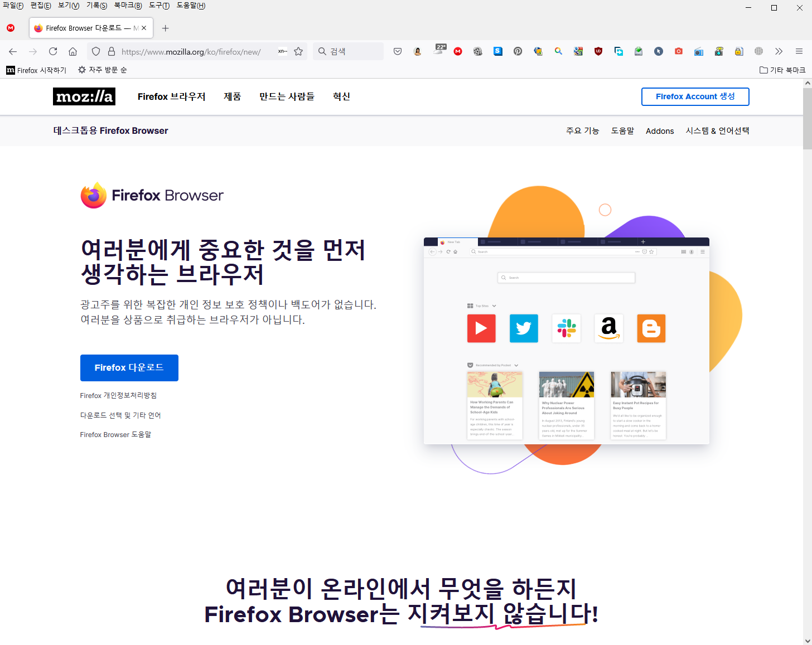Click the blue Firefox 다운로드 button
812x645 pixels.
(129, 368)
